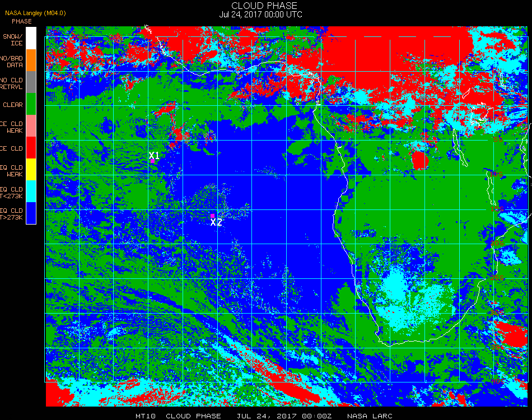Click the 10S latitude label
Viewport: 532px width, 420px height.
coord(496,174)
